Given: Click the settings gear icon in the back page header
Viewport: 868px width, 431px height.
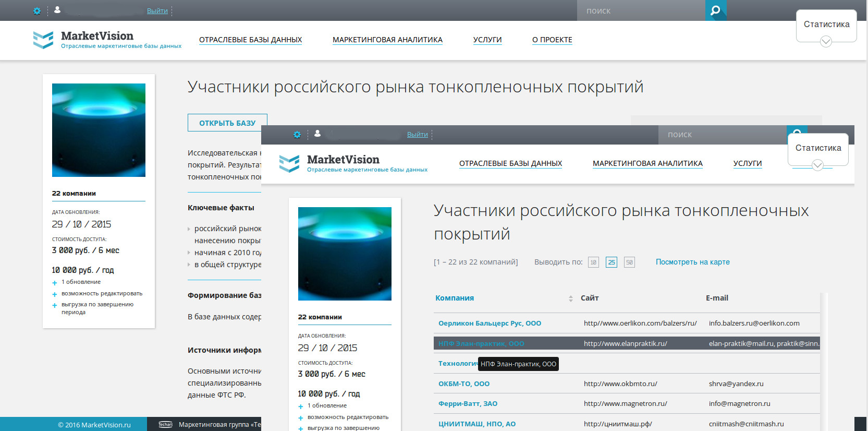Looking at the screenshot, I should tap(37, 11).
